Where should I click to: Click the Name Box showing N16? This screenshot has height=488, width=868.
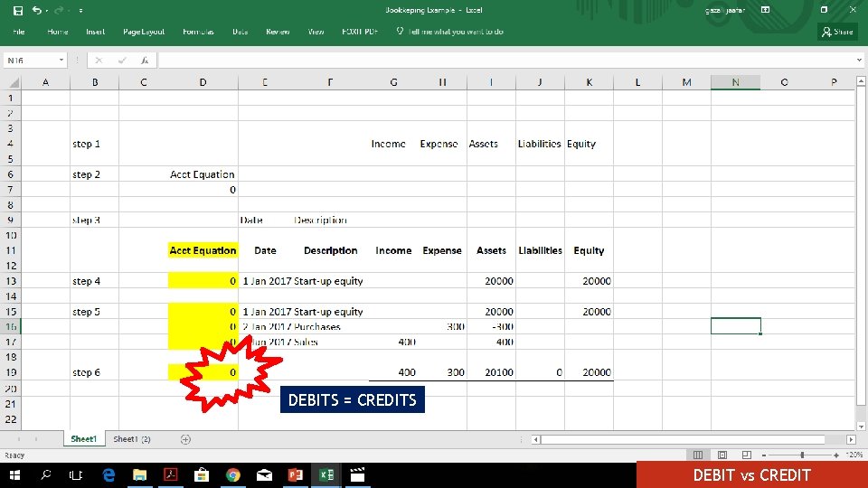point(30,61)
